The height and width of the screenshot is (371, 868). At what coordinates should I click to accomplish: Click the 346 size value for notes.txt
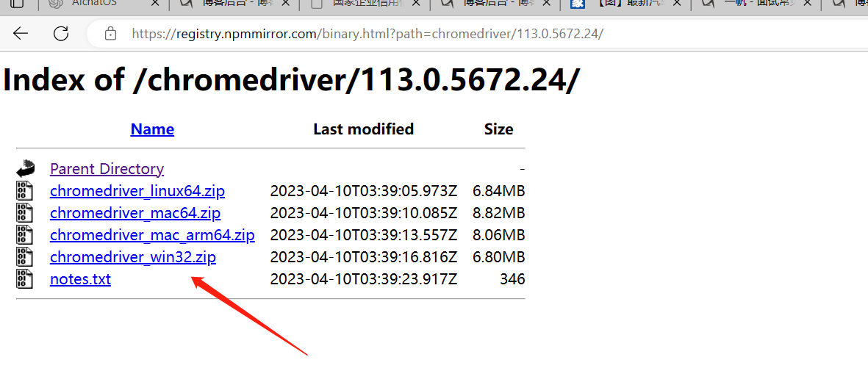pos(512,279)
